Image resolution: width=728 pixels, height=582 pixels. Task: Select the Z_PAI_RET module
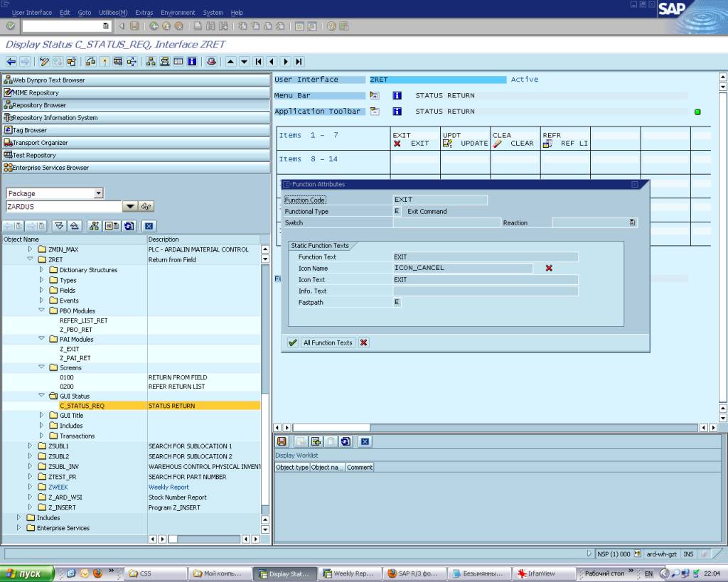pos(75,358)
